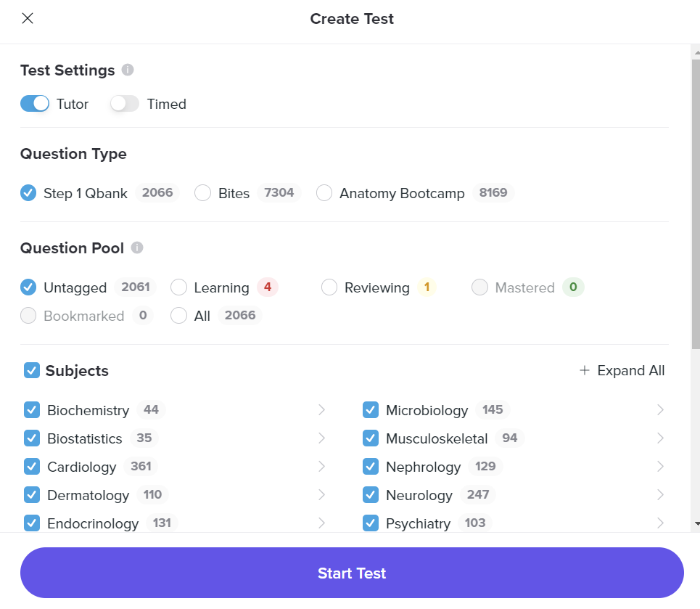This screenshot has height=609, width=700.
Task: Expand the Microbiology subject chevron
Action: [660, 409]
